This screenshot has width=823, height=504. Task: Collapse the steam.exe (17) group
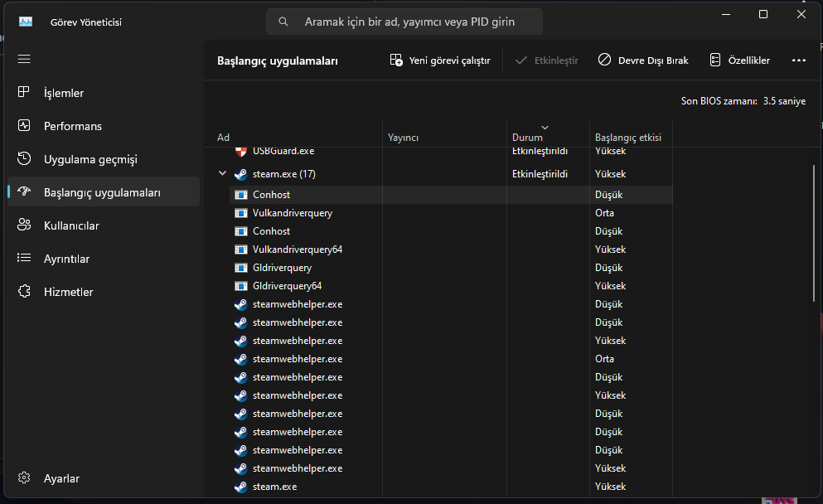click(222, 174)
